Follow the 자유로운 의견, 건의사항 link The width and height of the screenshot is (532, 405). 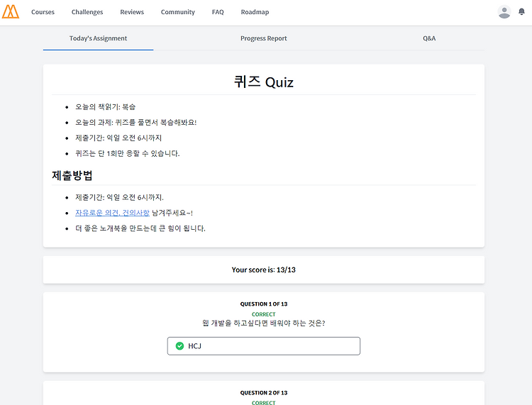tap(112, 213)
